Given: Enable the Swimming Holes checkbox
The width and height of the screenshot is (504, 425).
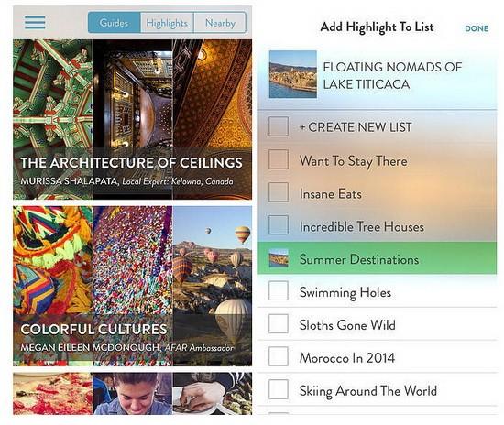Looking at the screenshot, I should (279, 290).
